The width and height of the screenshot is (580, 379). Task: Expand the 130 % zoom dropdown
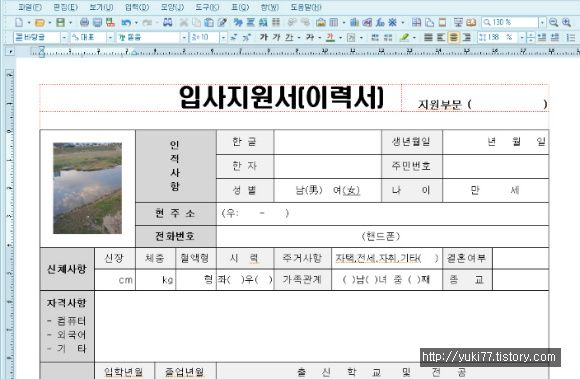click(x=542, y=23)
